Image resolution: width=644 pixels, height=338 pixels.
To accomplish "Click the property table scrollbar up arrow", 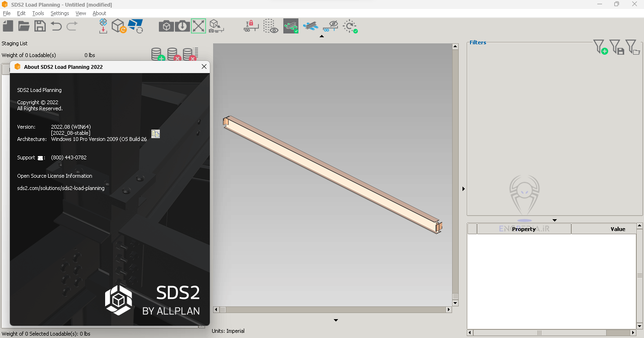I will [x=640, y=226].
